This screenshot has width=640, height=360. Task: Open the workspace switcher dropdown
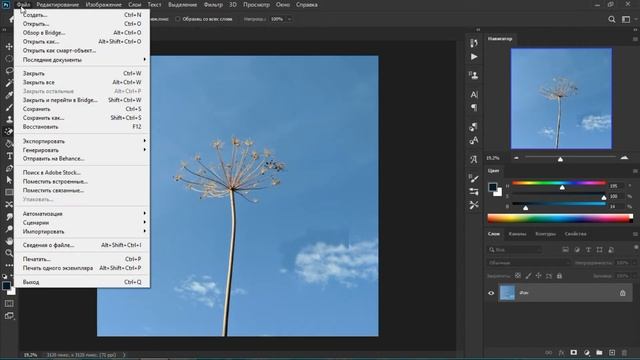click(628, 19)
